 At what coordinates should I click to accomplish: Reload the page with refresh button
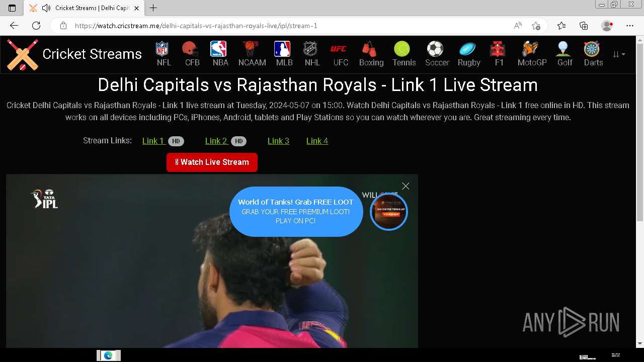[36, 26]
